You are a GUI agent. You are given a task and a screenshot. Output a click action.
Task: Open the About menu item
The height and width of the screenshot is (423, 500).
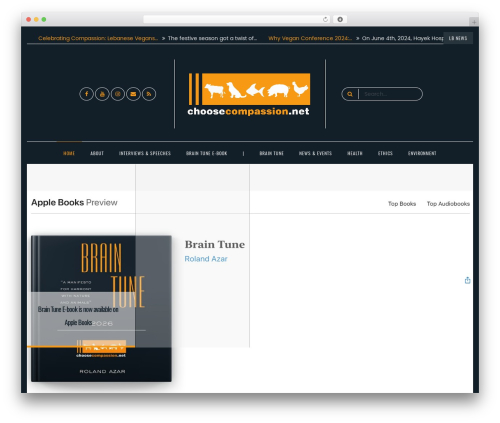pyautogui.click(x=97, y=153)
